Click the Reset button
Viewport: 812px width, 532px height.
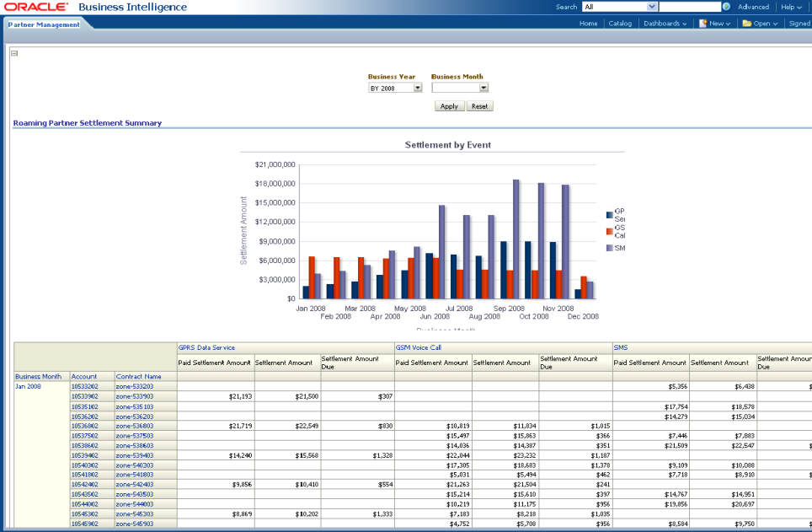pos(479,105)
